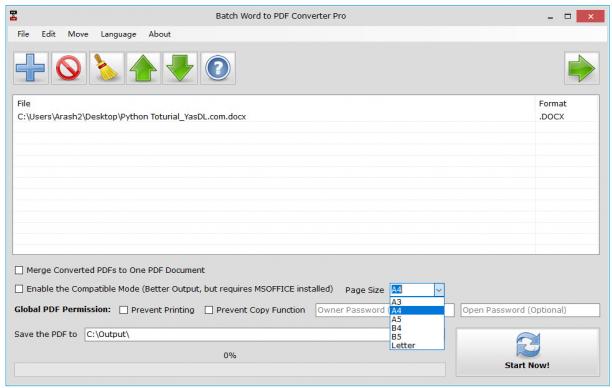Collapse the Page Size dropdown arrow
Image resolution: width=612 pixels, height=388 pixels.
439,290
